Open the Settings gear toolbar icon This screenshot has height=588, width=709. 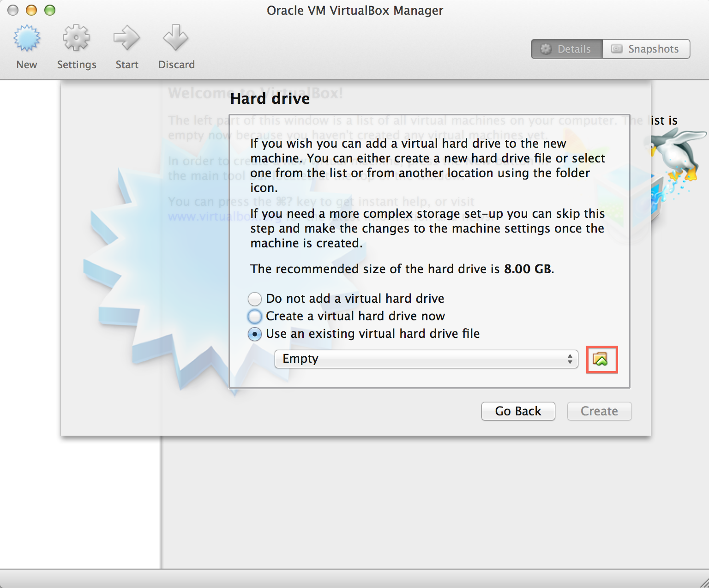coord(76,39)
